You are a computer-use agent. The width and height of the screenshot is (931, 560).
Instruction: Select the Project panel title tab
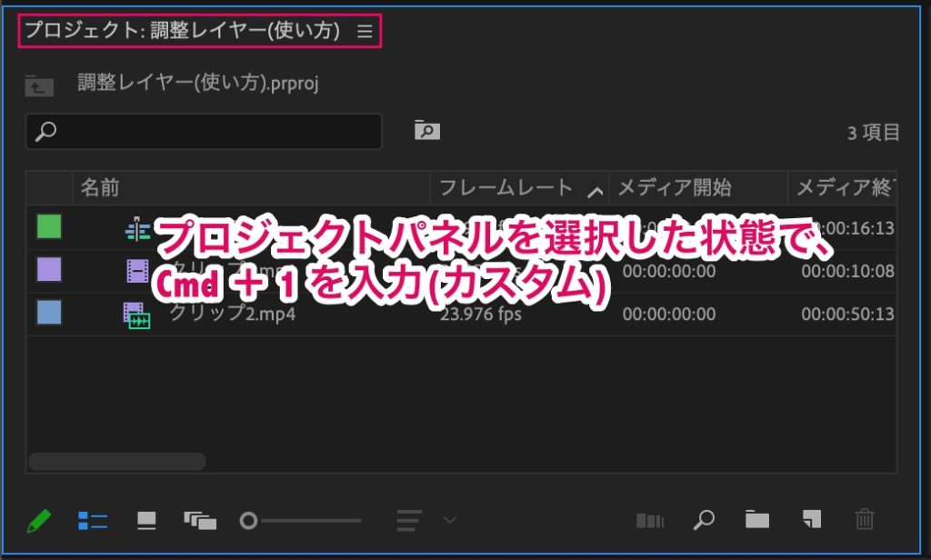tap(182, 30)
